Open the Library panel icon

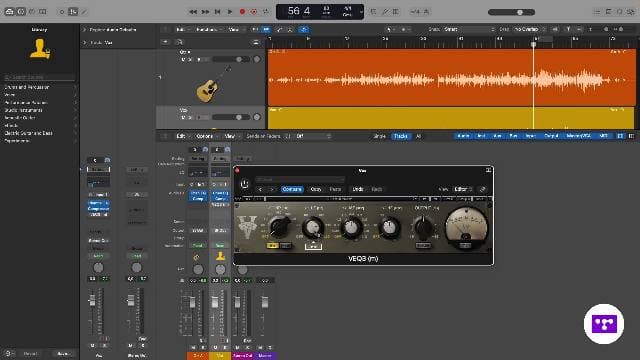coord(9,12)
